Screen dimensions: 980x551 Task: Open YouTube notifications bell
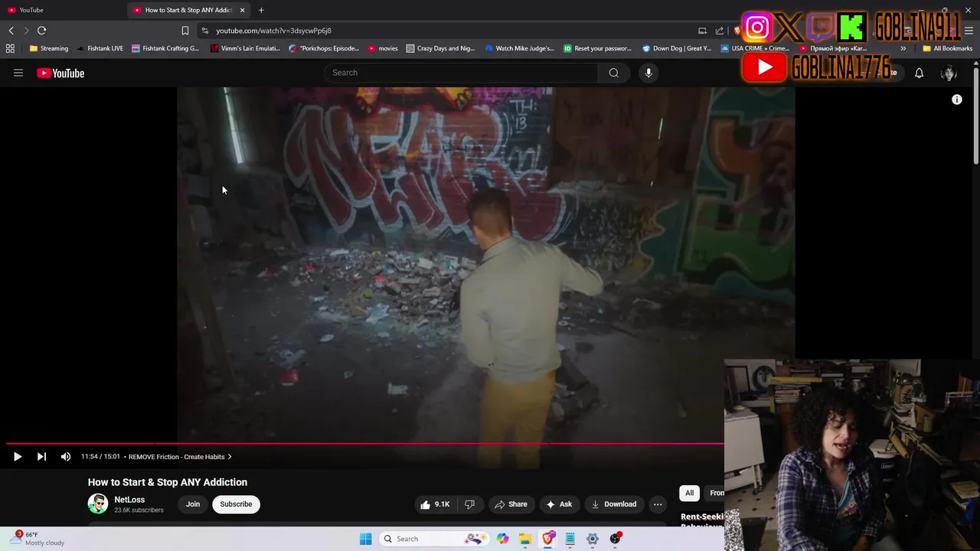tap(919, 73)
